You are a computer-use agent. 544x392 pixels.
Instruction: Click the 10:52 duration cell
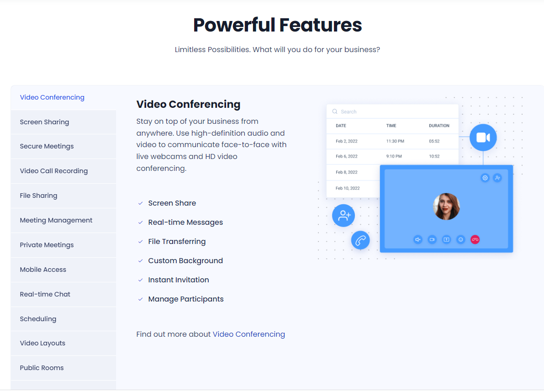pos(434,156)
